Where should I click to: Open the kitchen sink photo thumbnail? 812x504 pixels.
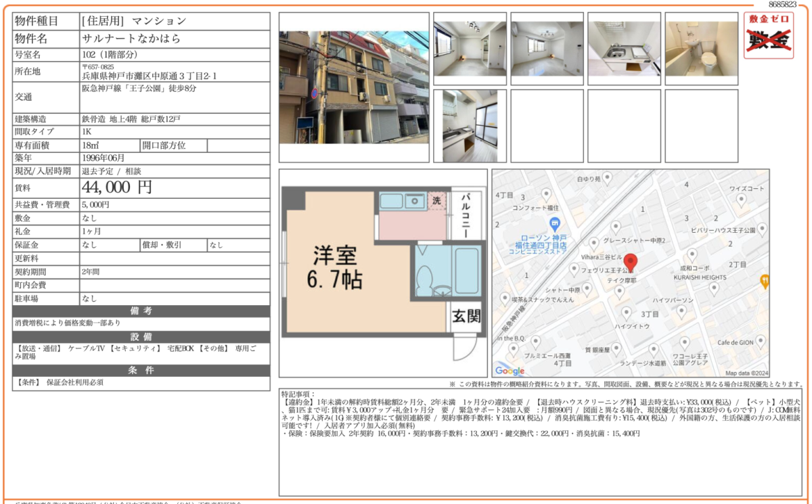(624, 49)
